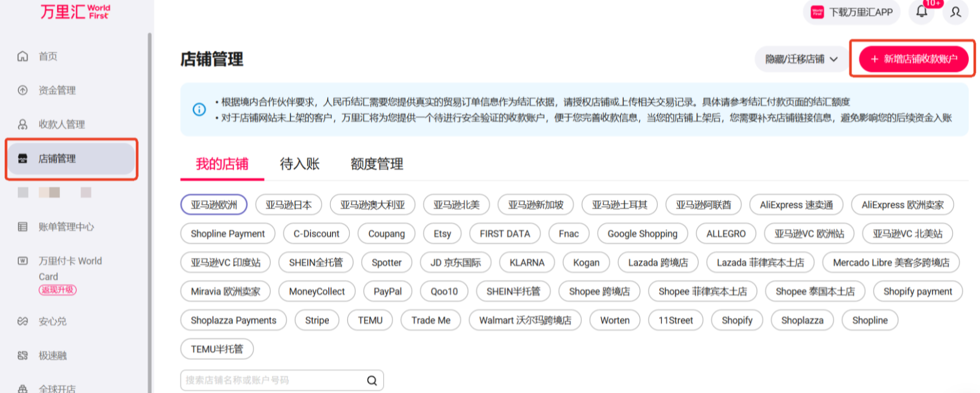Select the 亚马逊欧洲 store filter

tap(214, 205)
